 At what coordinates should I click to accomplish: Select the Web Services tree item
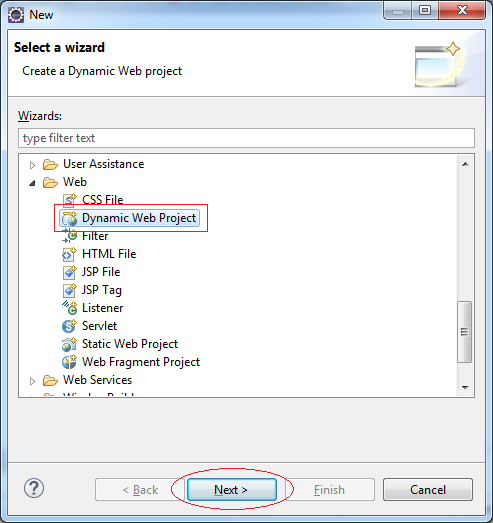97,380
